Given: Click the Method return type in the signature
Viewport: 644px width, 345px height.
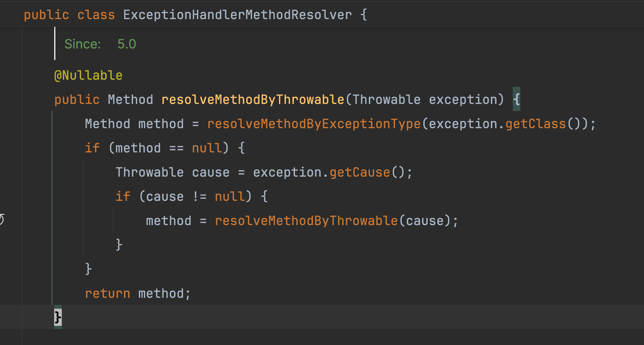Looking at the screenshot, I should pyautogui.click(x=130, y=100).
